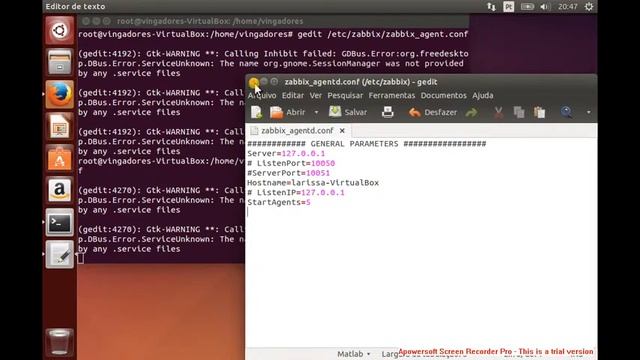Click the gedit text editor launcher icon
Screen dimensions: 640x360
pyautogui.click(x=60, y=254)
